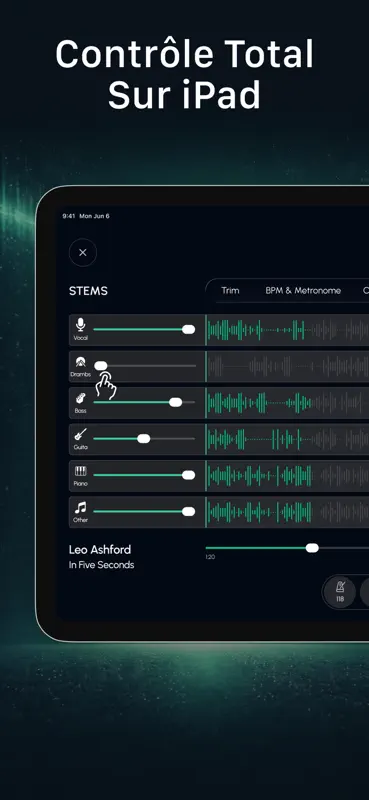Tap the Piano keys icon
This screenshot has height=800, width=369.
coord(81,471)
